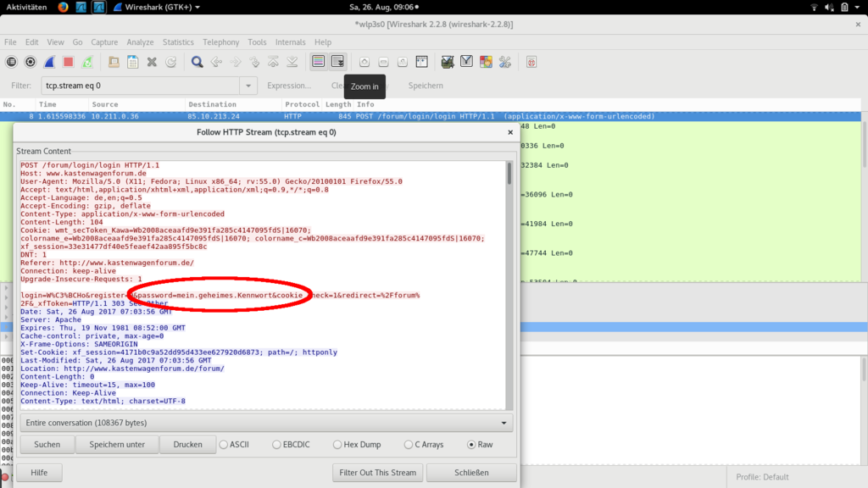Image resolution: width=868 pixels, height=488 pixels.
Task: Edit capture filter toolbar icon
Action: 448,62
